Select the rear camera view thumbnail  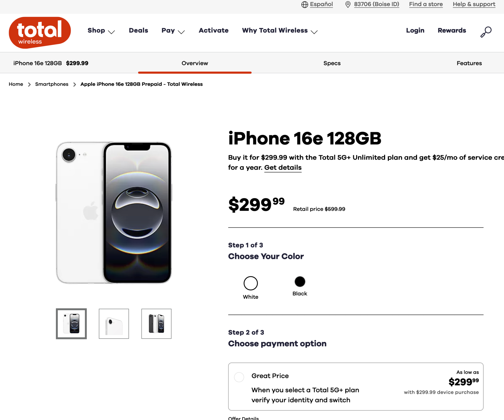(x=114, y=324)
